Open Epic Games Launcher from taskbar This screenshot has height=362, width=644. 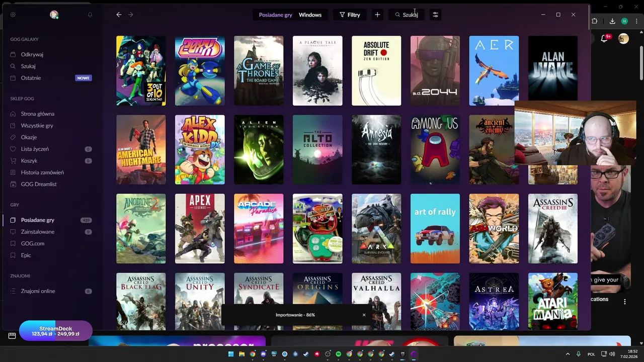coord(403,354)
